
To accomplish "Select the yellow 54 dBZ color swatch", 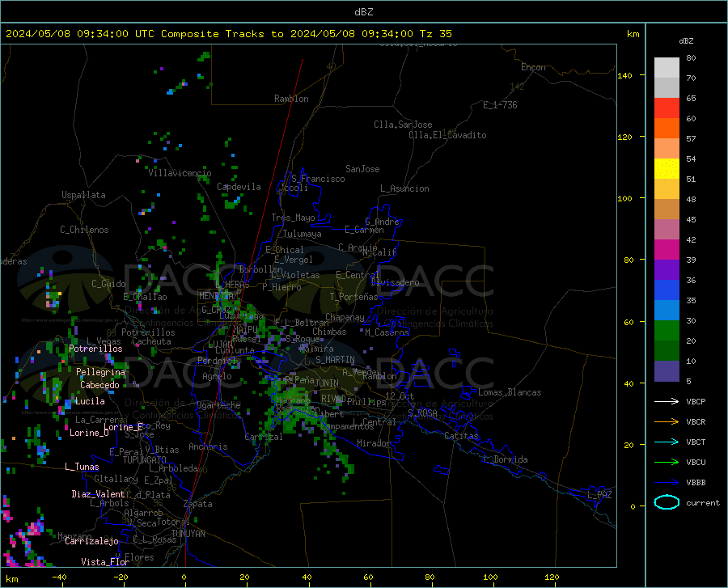I will [x=667, y=168].
